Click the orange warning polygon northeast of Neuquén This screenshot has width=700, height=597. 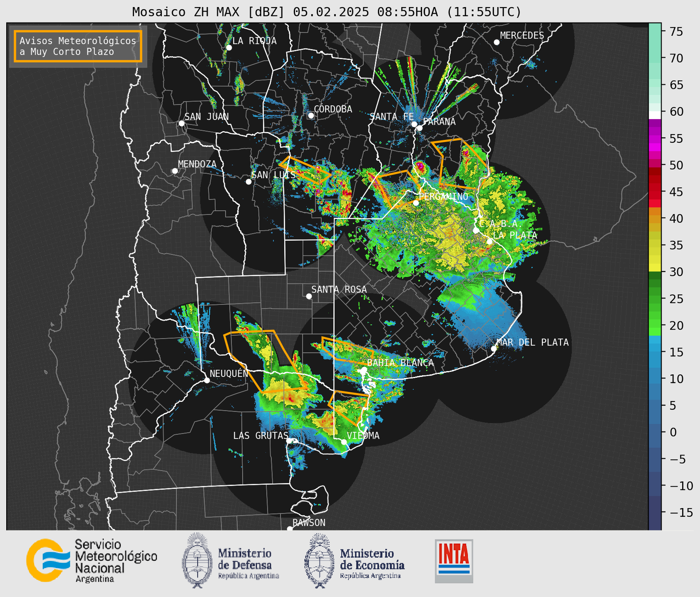[x=266, y=361]
